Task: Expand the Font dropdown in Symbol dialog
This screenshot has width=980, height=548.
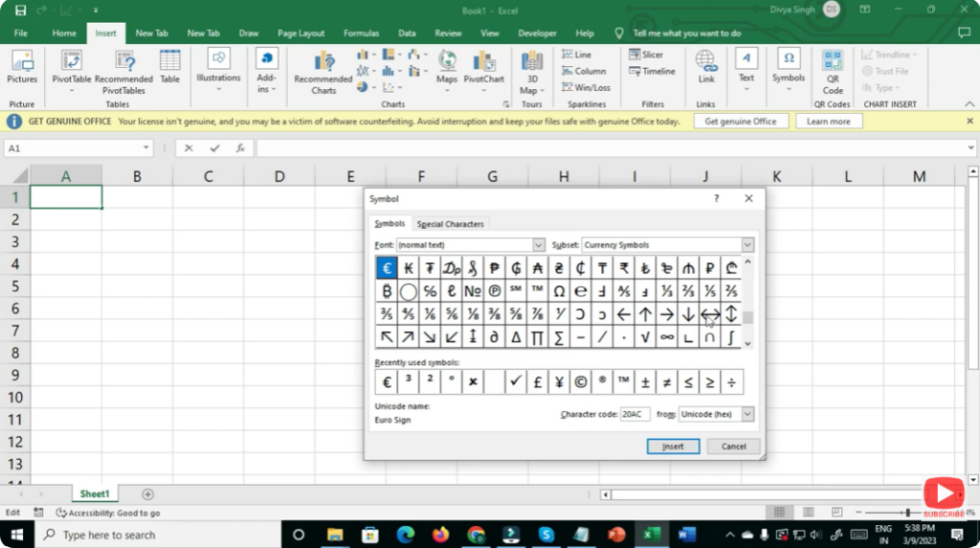Action: pos(538,246)
